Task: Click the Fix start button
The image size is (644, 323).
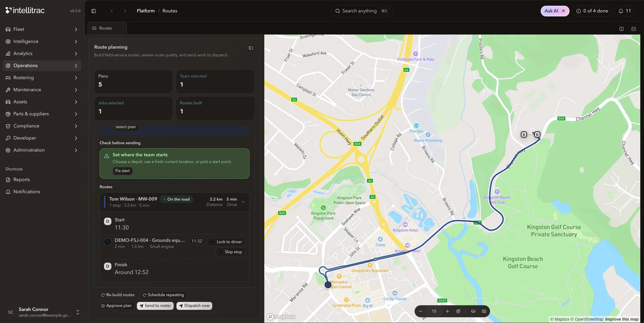Action: [122, 171]
